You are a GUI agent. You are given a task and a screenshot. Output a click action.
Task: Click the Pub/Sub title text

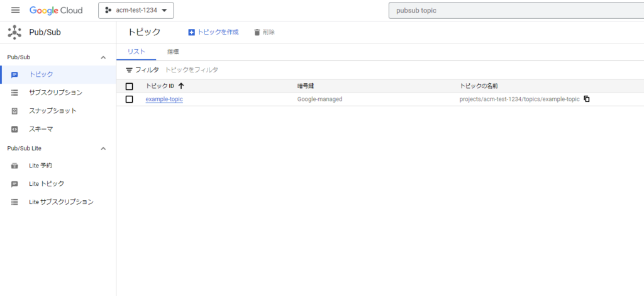coord(45,32)
